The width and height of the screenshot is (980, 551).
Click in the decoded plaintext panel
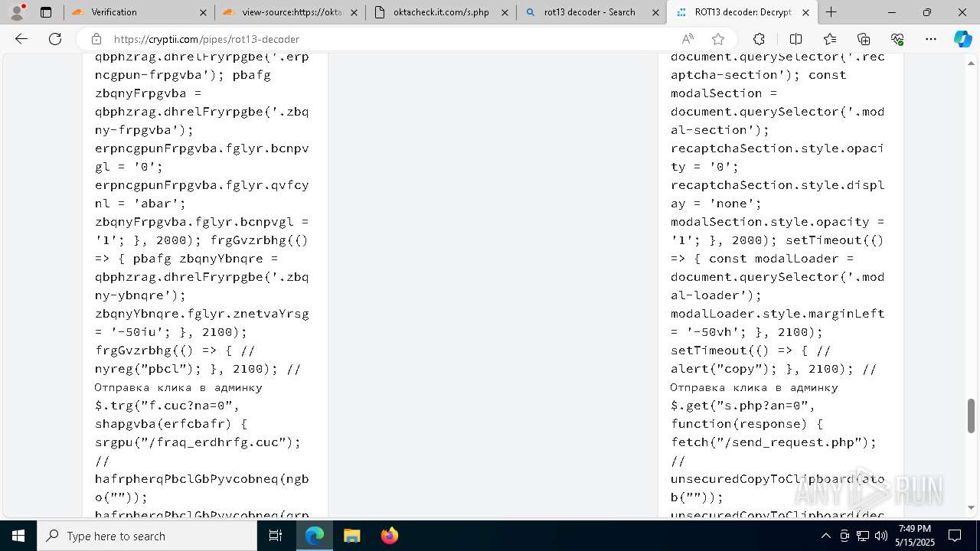pos(781,285)
